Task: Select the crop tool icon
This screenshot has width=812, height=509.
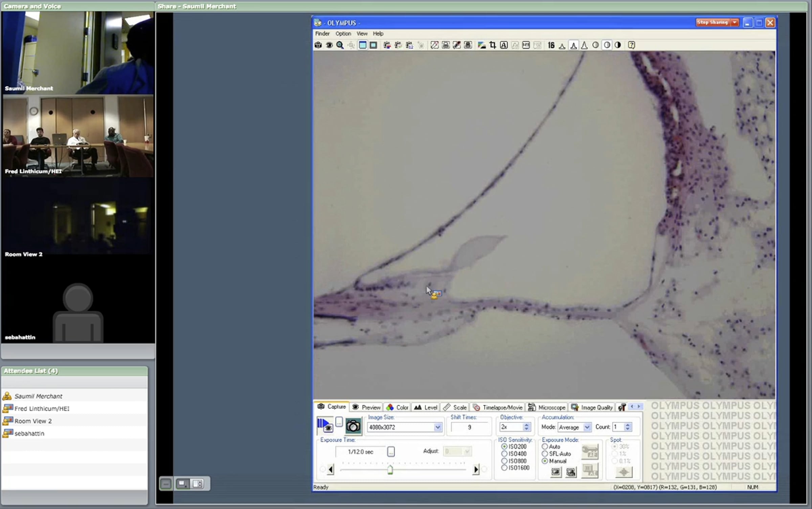Action: [x=493, y=45]
